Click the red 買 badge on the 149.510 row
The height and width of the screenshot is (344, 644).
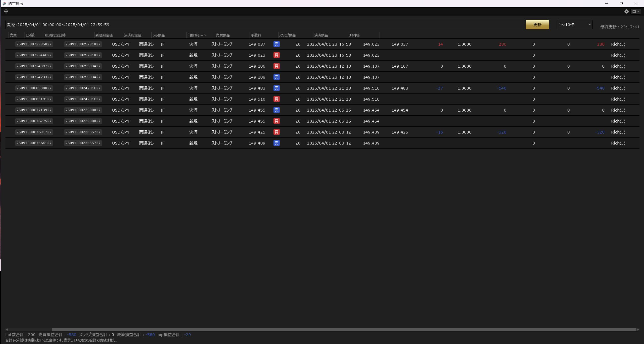point(276,99)
